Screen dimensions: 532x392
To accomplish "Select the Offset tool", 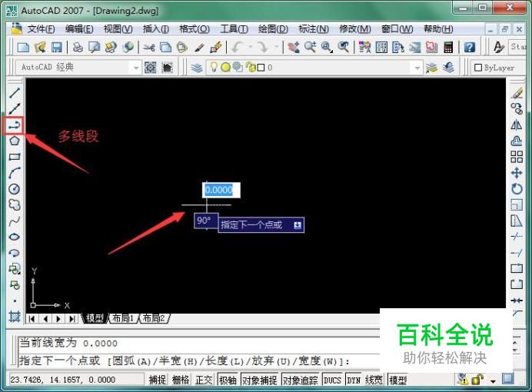I will 517,141.
